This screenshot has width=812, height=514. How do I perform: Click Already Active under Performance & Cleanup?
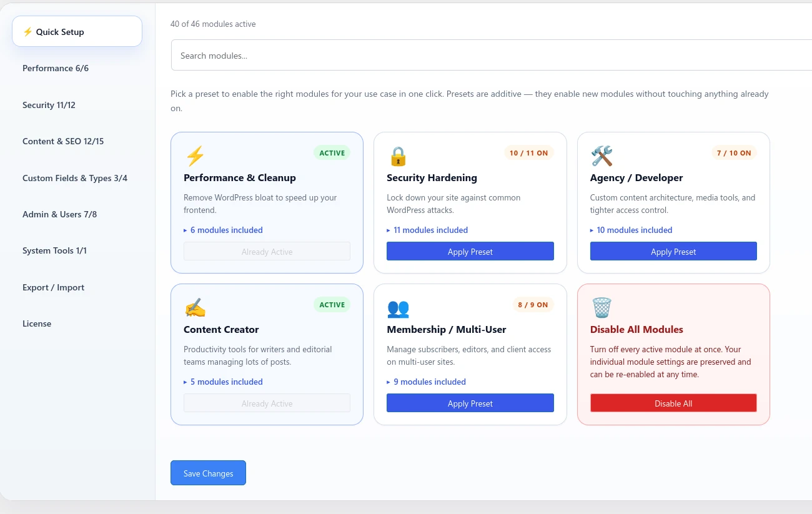(x=267, y=251)
